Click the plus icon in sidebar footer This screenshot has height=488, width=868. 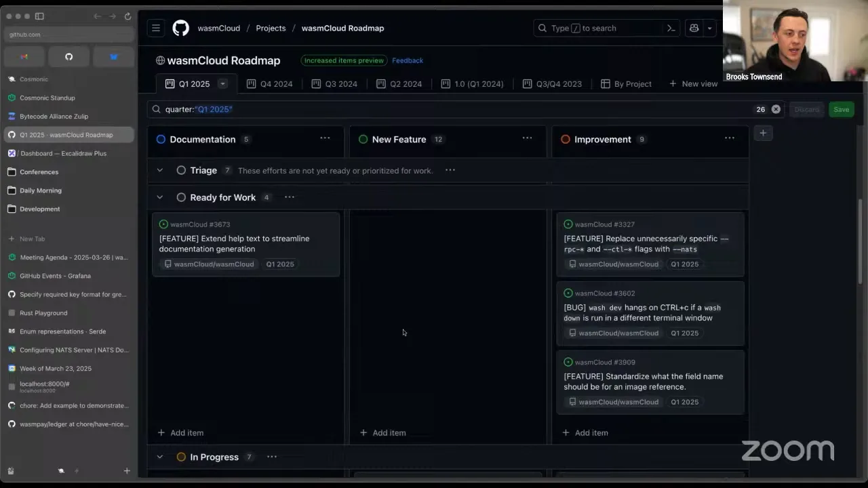tap(127, 471)
